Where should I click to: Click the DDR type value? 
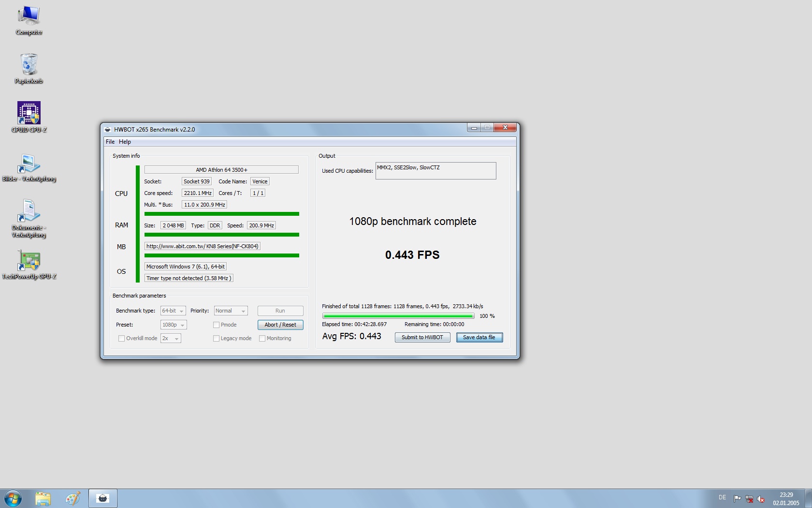coord(215,225)
